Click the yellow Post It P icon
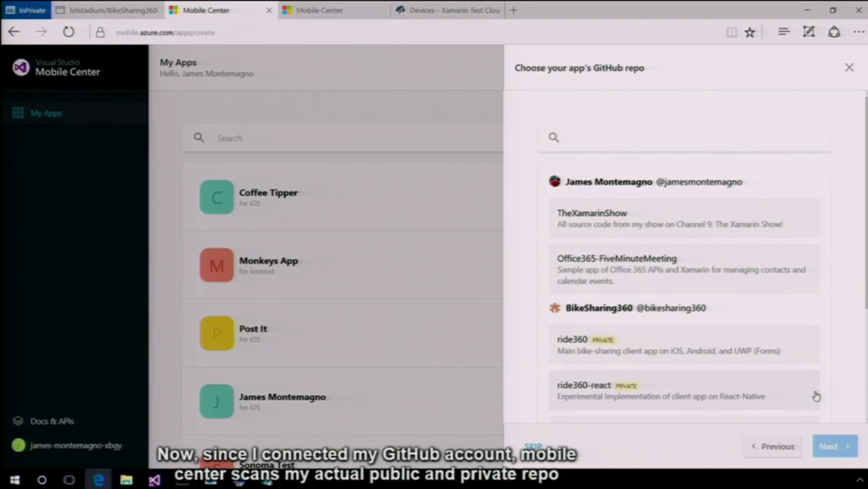Screen dimensions: 868x489 tap(216, 333)
